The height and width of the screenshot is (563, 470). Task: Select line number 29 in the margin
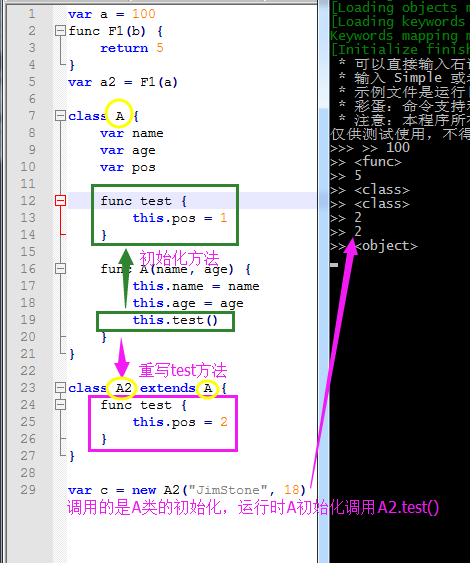click(x=28, y=489)
